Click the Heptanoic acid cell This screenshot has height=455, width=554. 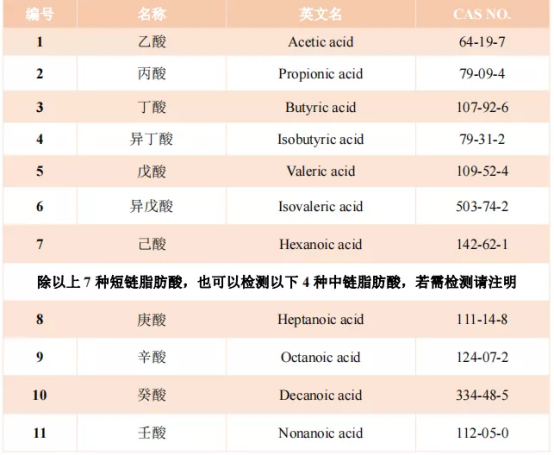pyautogui.click(x=320, y=319)
